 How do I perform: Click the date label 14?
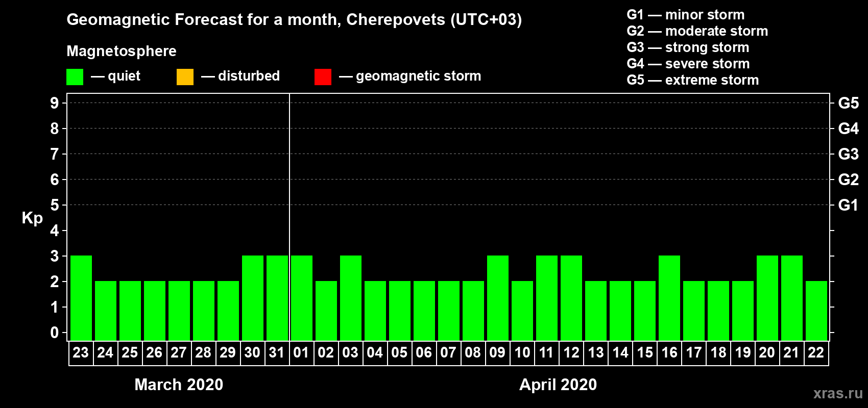620,352
